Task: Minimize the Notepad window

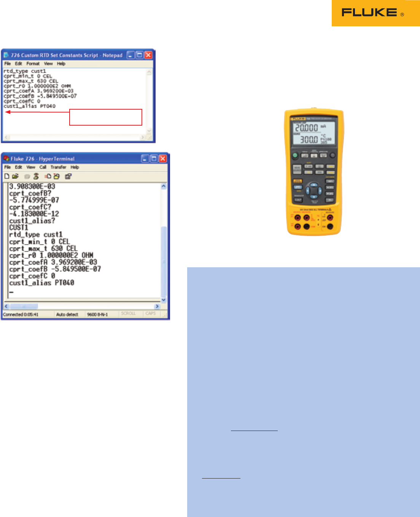Action: tap(131, 55)
